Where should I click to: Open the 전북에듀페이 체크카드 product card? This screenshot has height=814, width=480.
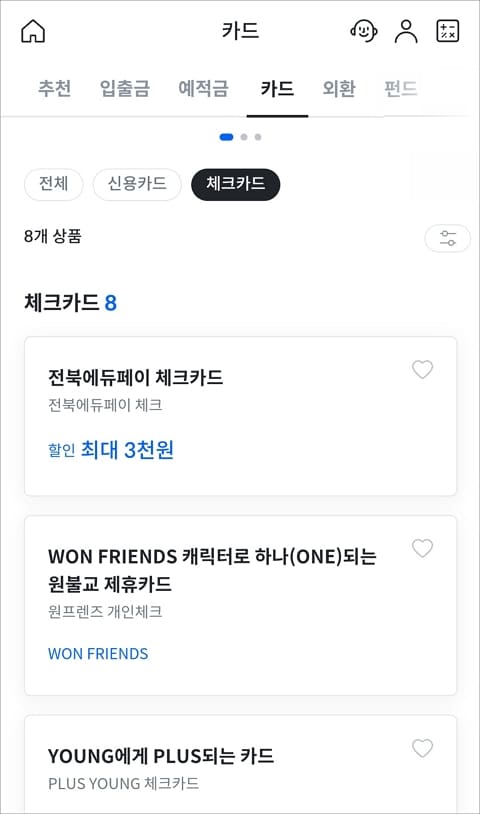(x=240, y=416)
